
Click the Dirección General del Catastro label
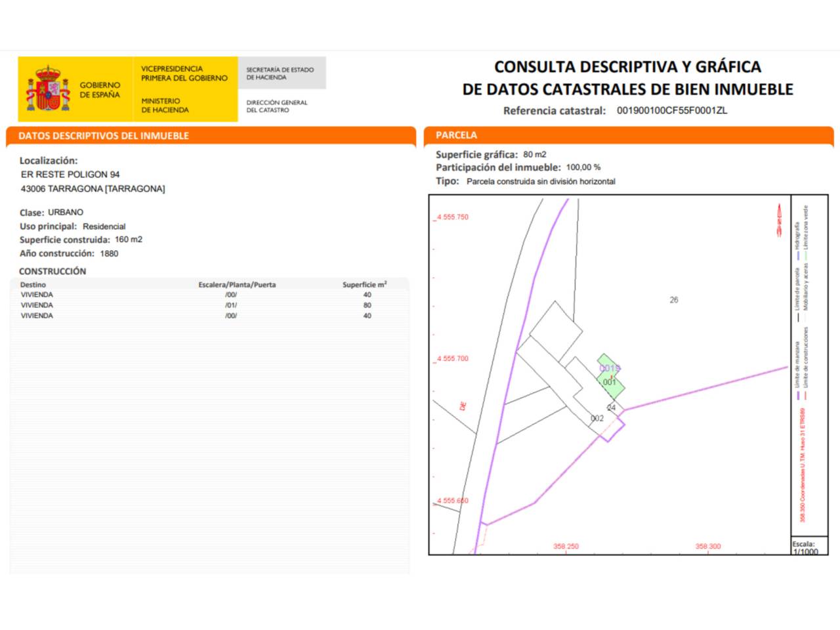coord(276,106)
